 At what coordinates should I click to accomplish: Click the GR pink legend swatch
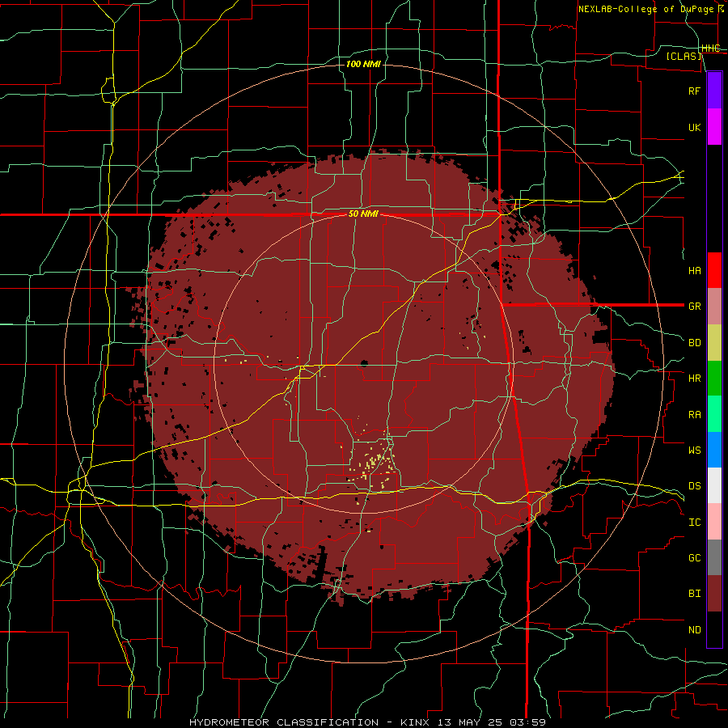click(x=714, y=306)
